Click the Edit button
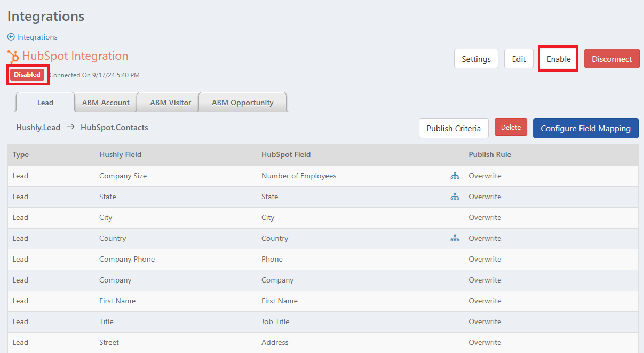644x353 pixels. pyautogui.click(x=519, y=59)
